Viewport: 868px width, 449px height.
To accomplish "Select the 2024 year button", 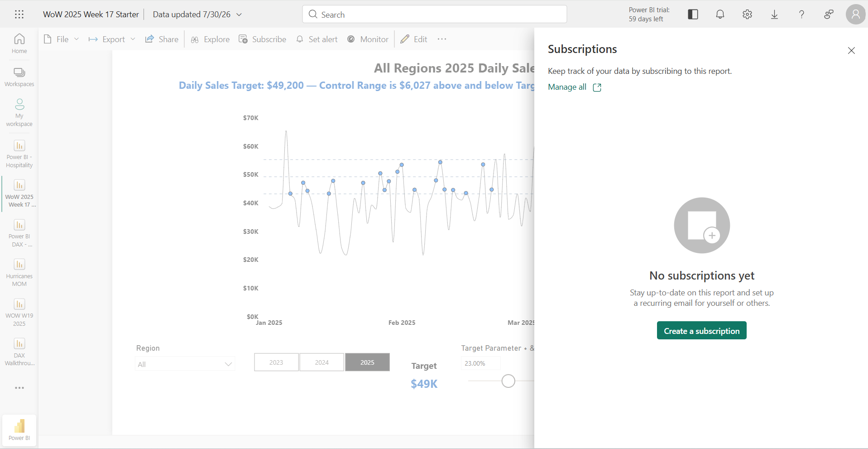I will click(322, 362).
